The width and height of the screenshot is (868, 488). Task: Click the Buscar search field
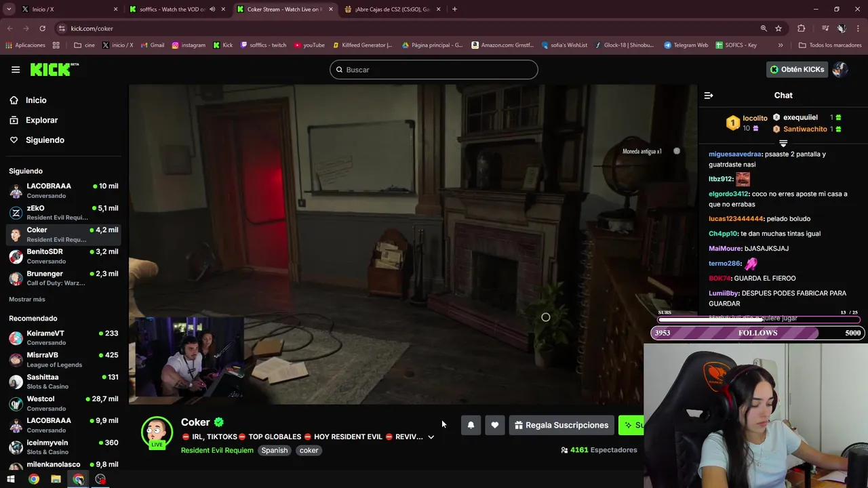(x=434, y=70)
